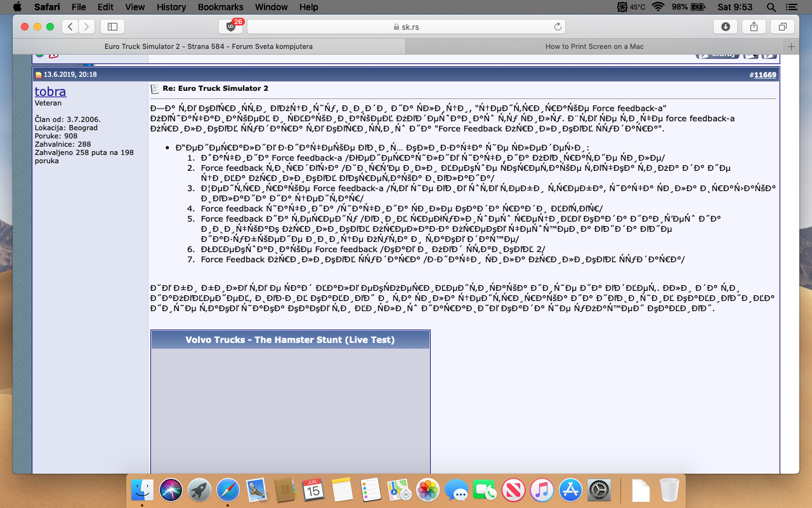Image resolution: width=812 pixels, height=508 pixels.
Task: Open the tobra user profile link
Action: click(x=50, y=91)
